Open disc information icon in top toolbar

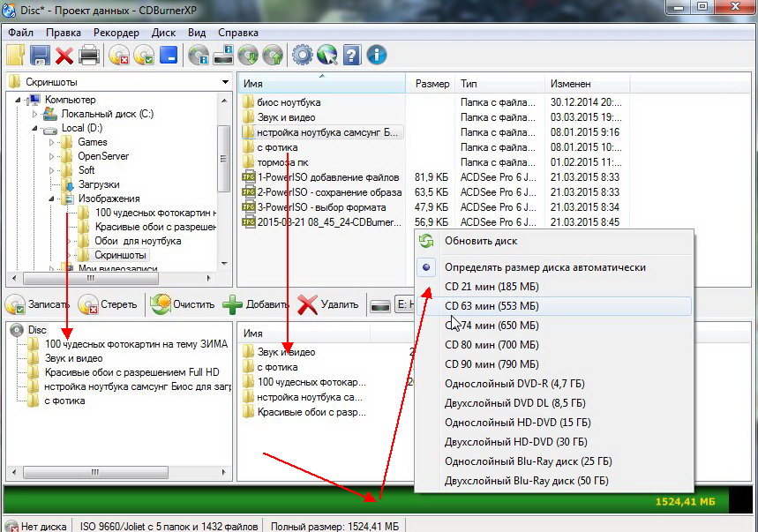(199, 55)
